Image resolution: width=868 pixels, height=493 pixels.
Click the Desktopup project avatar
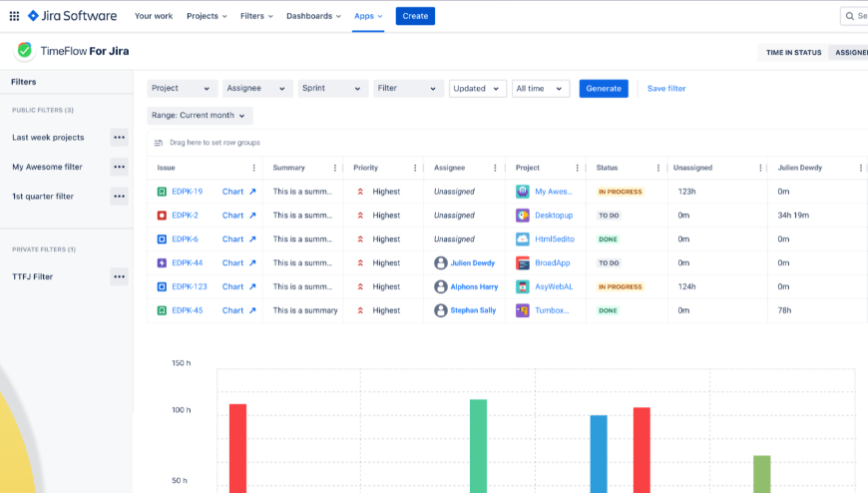(x=523, y=216)
